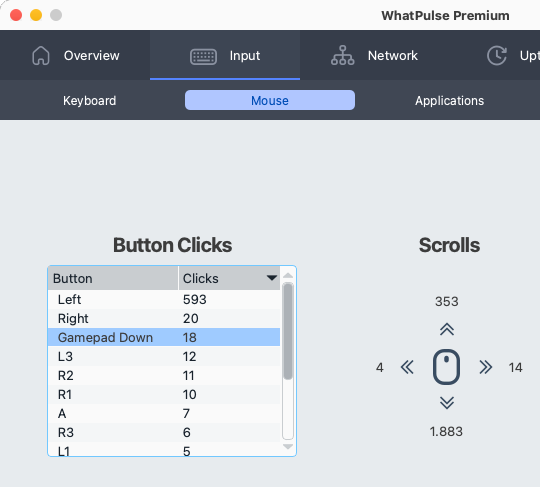
Task: Select the Gamepad Down row
Action: point(164,338)
